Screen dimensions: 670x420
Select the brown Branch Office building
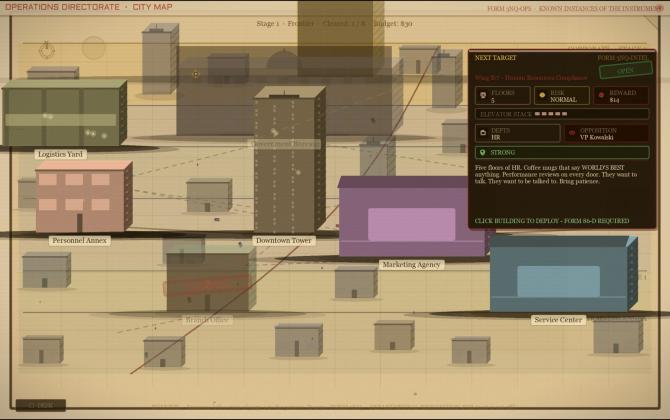click(211, 279)
